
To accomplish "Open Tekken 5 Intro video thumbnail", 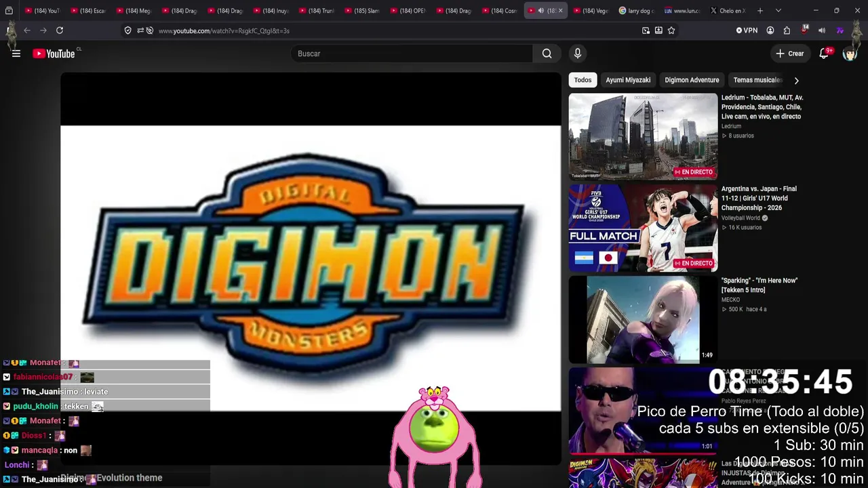I will click(643, 319).
